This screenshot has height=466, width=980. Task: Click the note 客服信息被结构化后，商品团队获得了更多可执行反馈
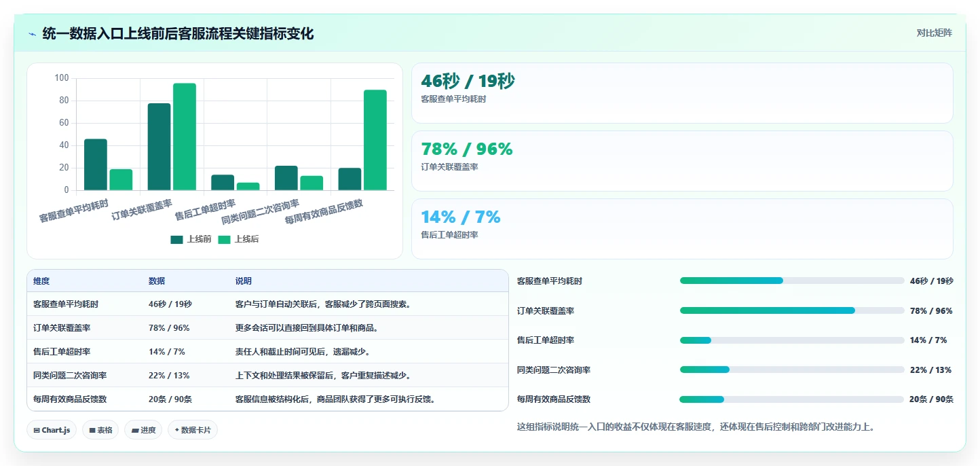point(335,399)
